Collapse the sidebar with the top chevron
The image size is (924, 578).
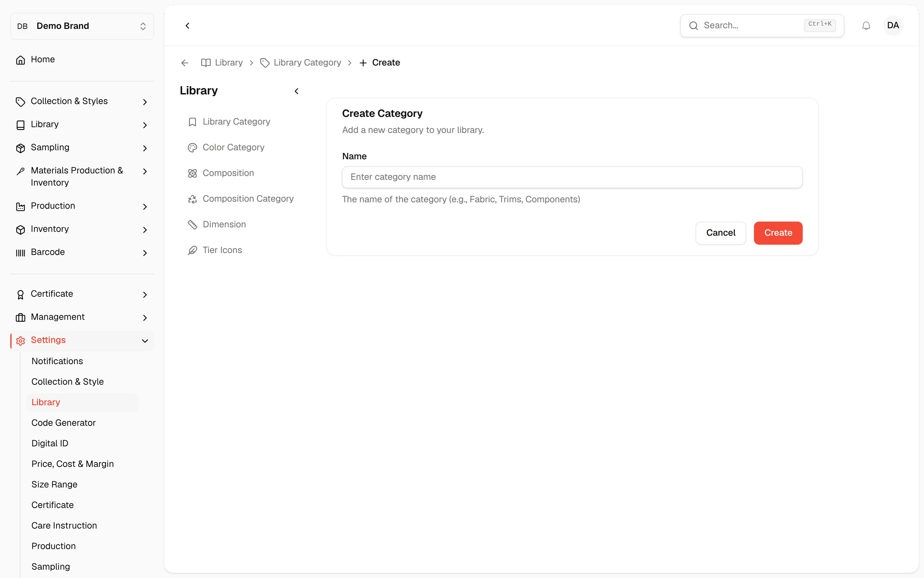(187, 26)
